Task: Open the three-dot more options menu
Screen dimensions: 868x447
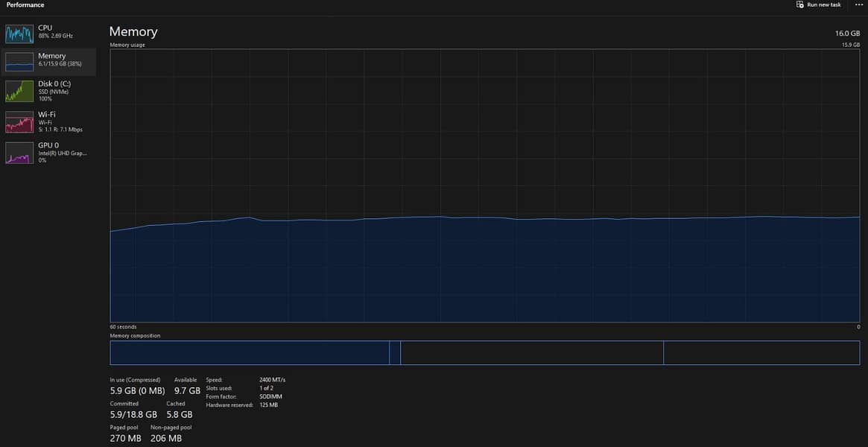Action: [x=858, y=5]
